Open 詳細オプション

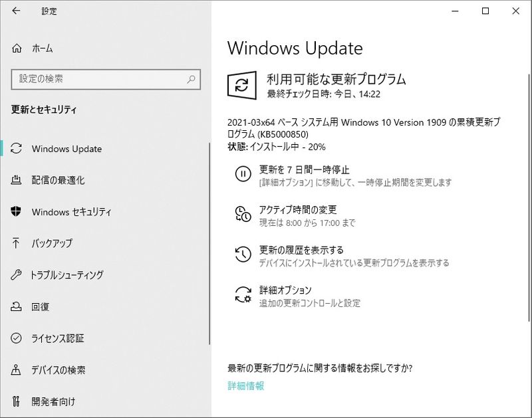[285, 290]
